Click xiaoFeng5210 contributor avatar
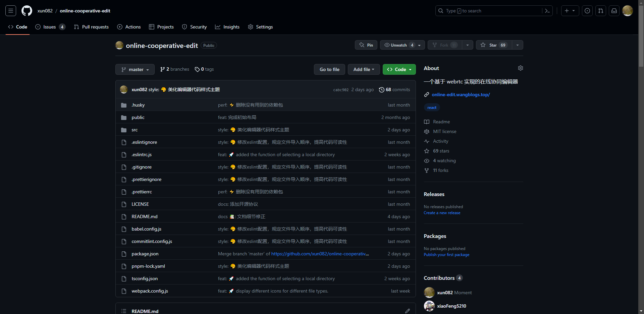 tap(429, 306)
